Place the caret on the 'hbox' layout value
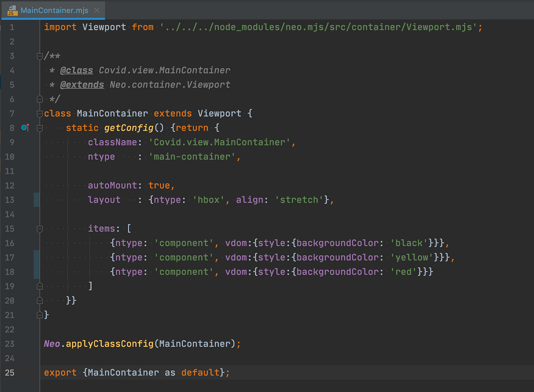This screenshot has width=534, height=392. click(x=209, y=200)
